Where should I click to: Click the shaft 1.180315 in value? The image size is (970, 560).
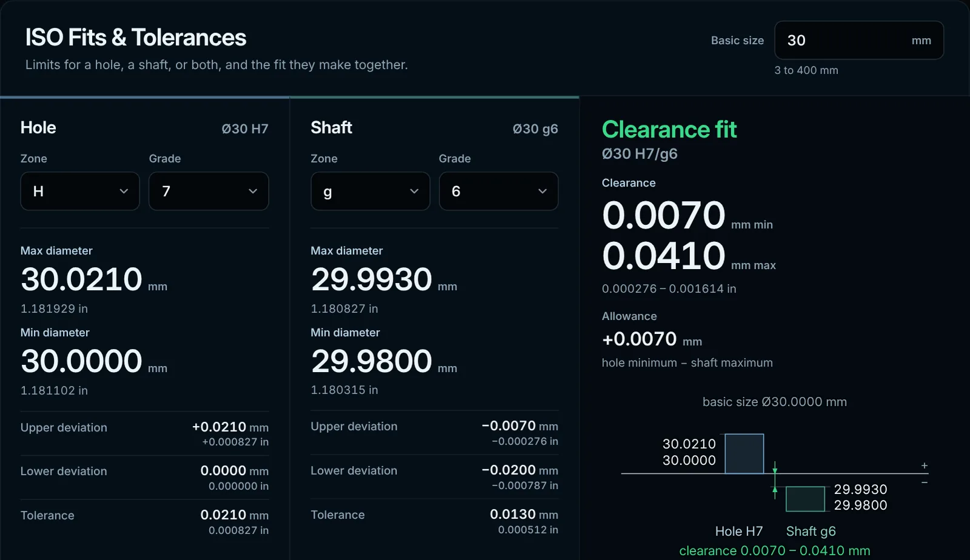[344, 390]
